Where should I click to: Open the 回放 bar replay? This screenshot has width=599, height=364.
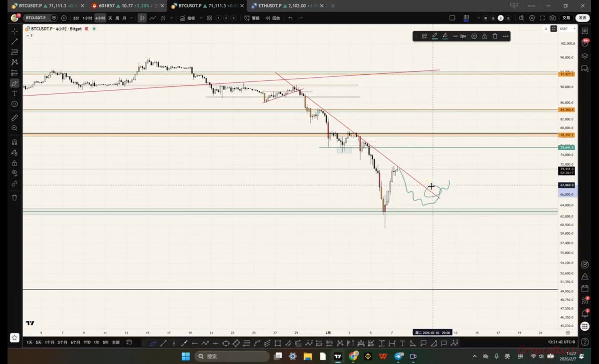coord(273,18)
